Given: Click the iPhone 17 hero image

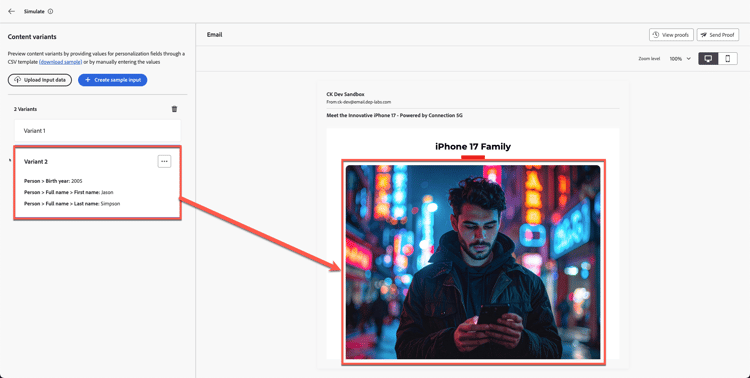Looking at the screenshot, I should click(473, 262).
